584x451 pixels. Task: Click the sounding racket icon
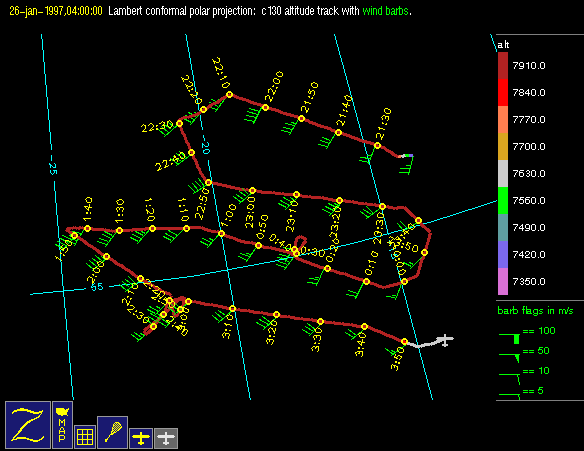[x=112, y=432]
